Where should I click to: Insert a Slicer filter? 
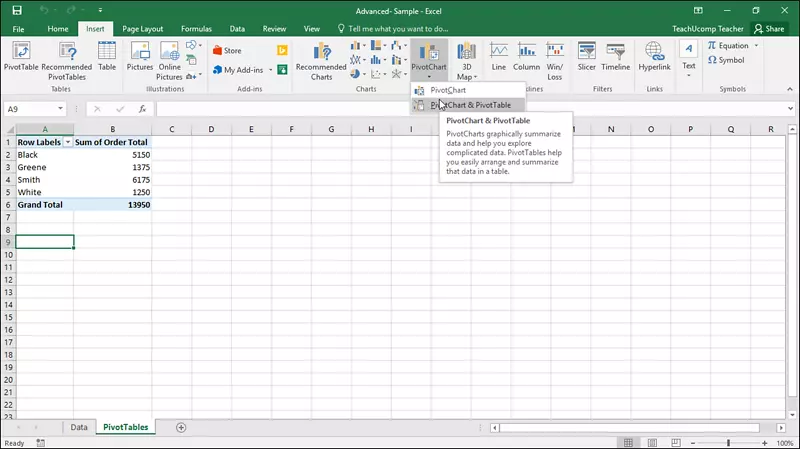[x=586, y=56]
